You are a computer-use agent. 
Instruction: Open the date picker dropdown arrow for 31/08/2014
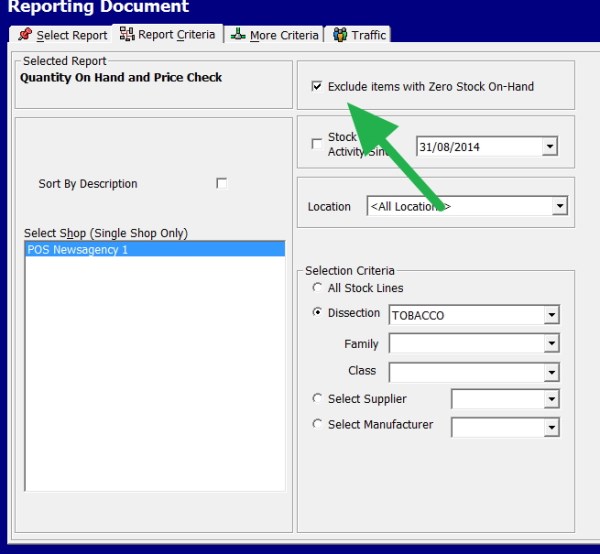tap(549, 146)
